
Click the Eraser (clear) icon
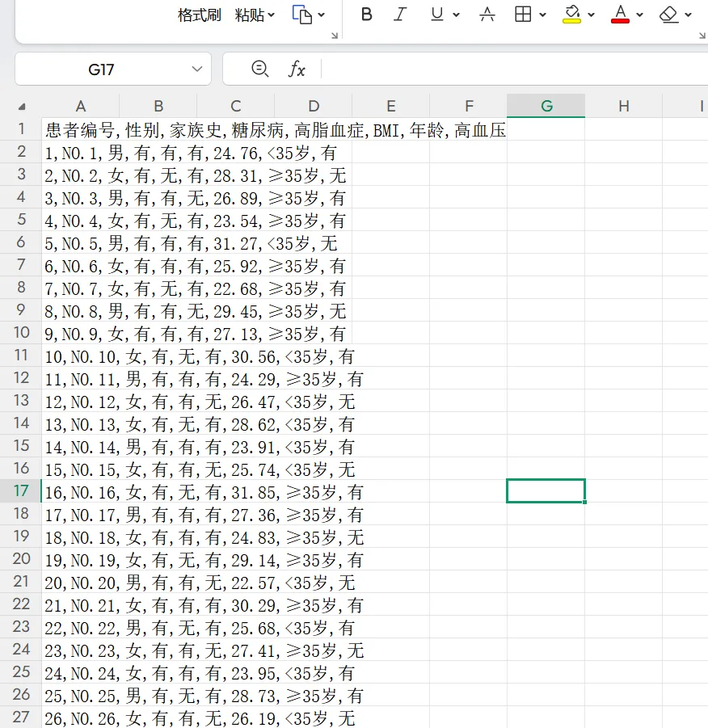pos(669,15)
